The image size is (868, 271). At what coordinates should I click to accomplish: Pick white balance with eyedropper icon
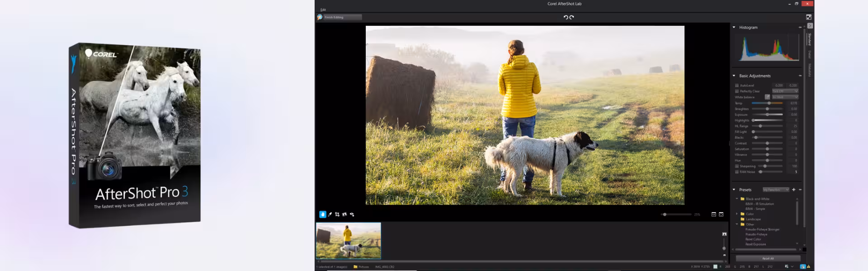point(767,97)
